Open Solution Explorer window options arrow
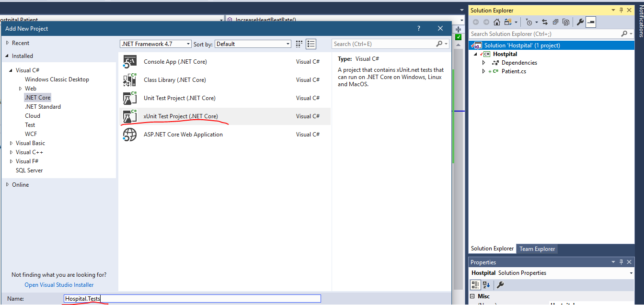Screen dimensions: 644x305 tap(613, 10)
